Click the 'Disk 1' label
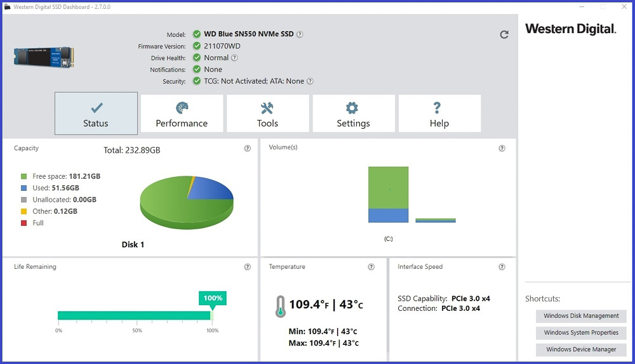635x364 pixels. [133, 245]
